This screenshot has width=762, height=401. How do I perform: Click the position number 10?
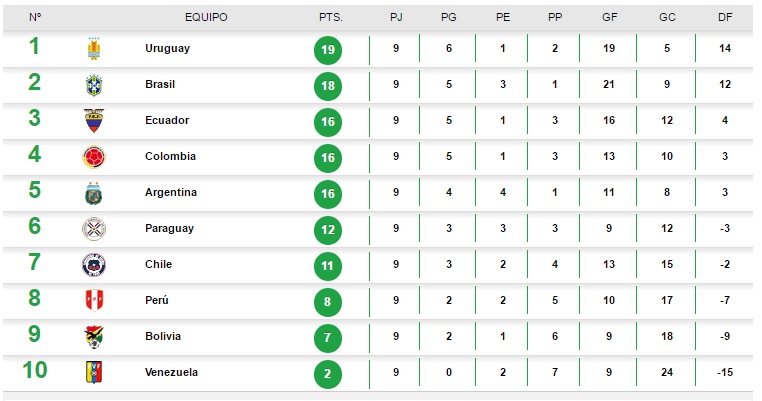35,370
